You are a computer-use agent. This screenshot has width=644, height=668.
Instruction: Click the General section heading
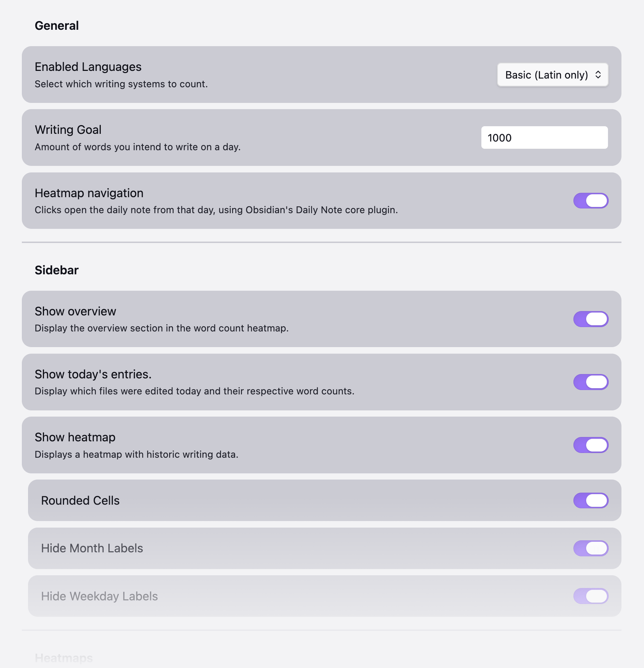tap(57, 25)
